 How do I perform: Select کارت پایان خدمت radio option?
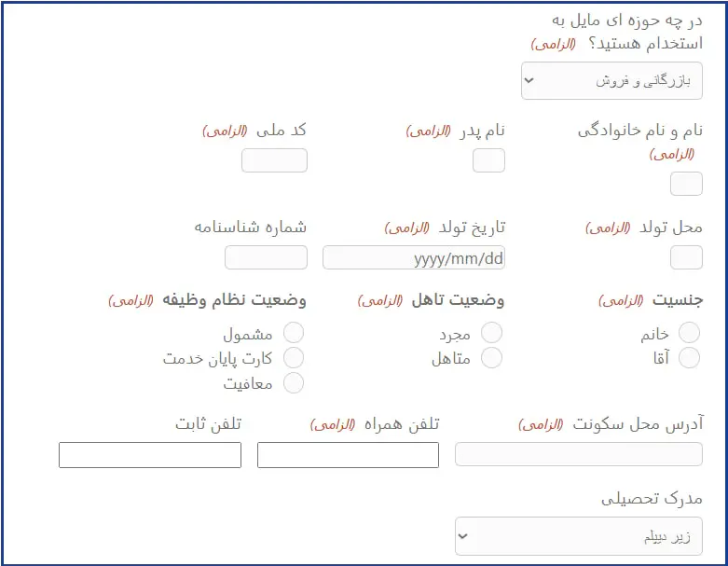click(294, 357)
